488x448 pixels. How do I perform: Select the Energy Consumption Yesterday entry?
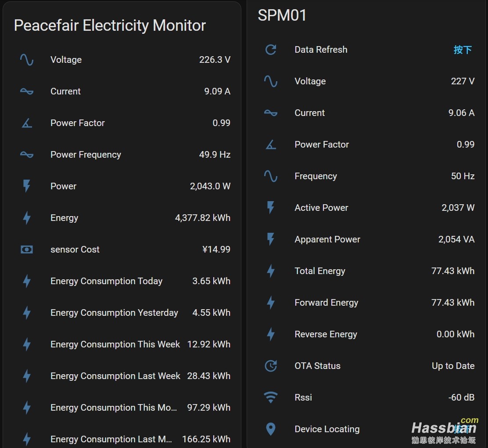[x=114, y=313]
